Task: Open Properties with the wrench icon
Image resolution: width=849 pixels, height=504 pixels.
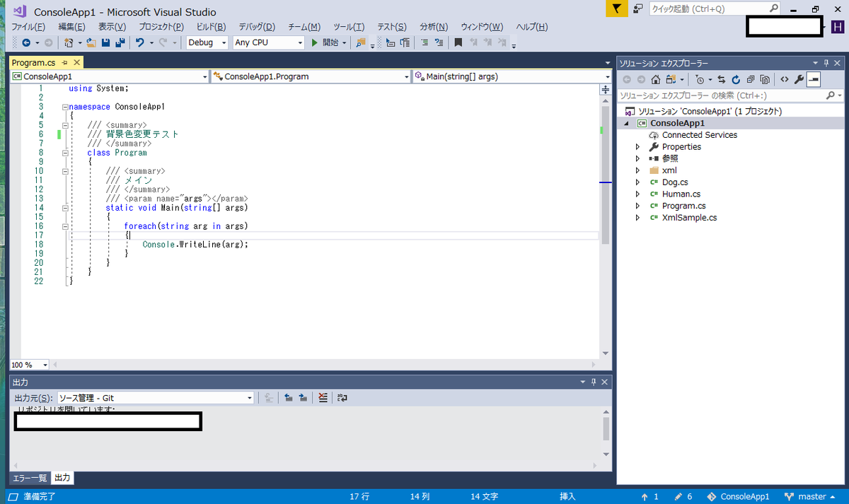Action: (x=799, y=79)
